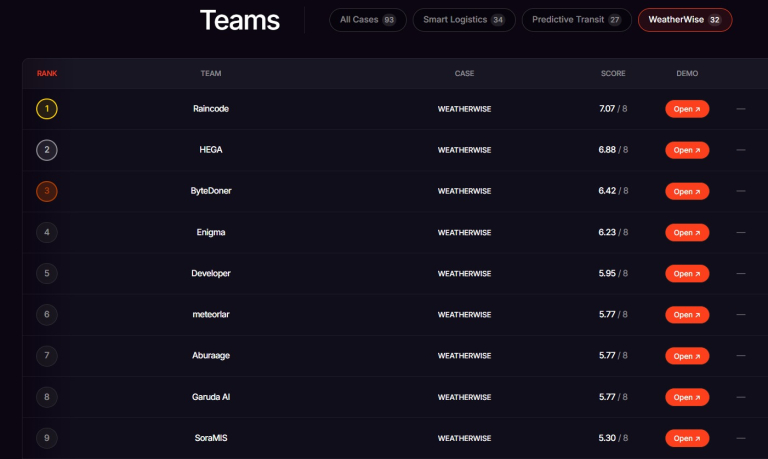The height and width of the screenshot is (459, 768).
Task: Click the rank 8 badge icon
Action: tap(46, 397)
